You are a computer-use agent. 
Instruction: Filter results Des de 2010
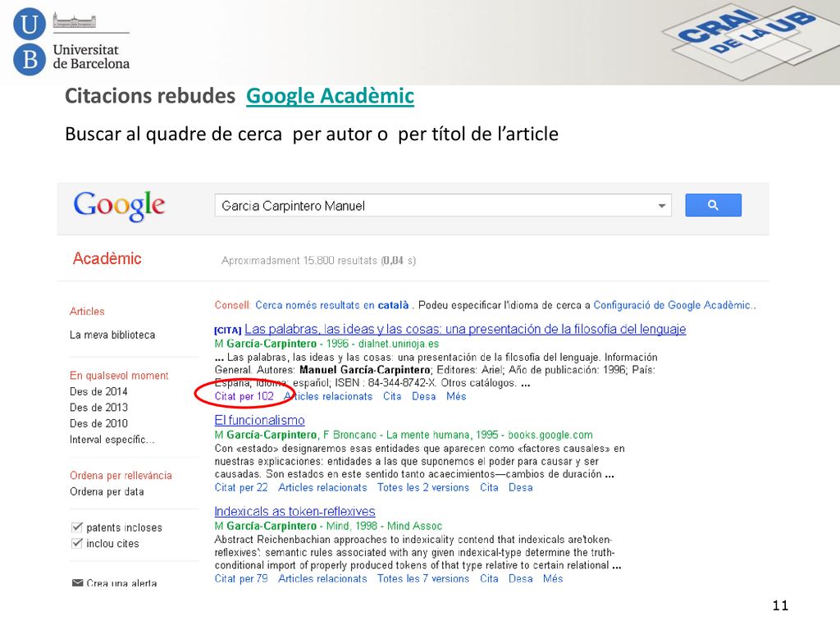98,423
